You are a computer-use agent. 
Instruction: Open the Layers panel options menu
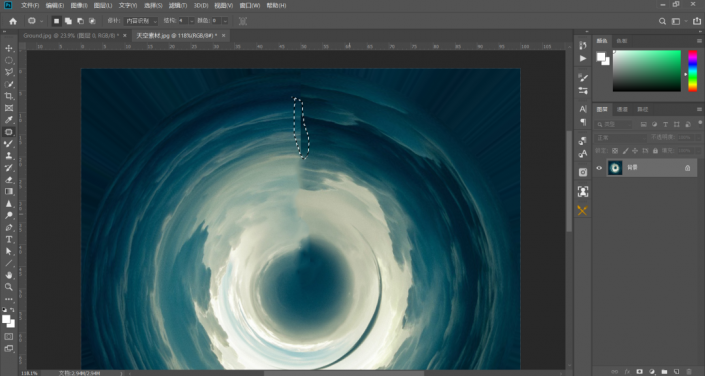pyautogui.click(x=699, y=109)
